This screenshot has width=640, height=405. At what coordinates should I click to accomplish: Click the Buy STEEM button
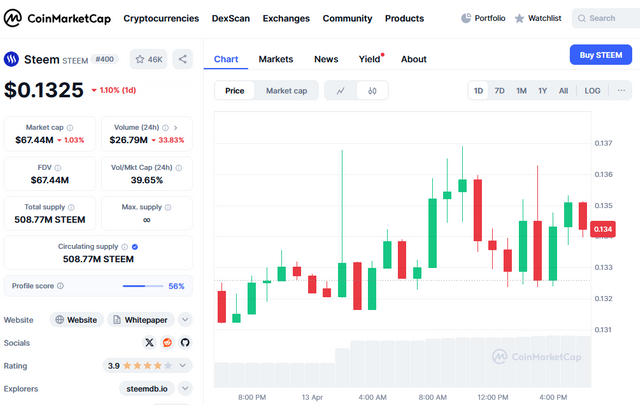click(601, 55)
